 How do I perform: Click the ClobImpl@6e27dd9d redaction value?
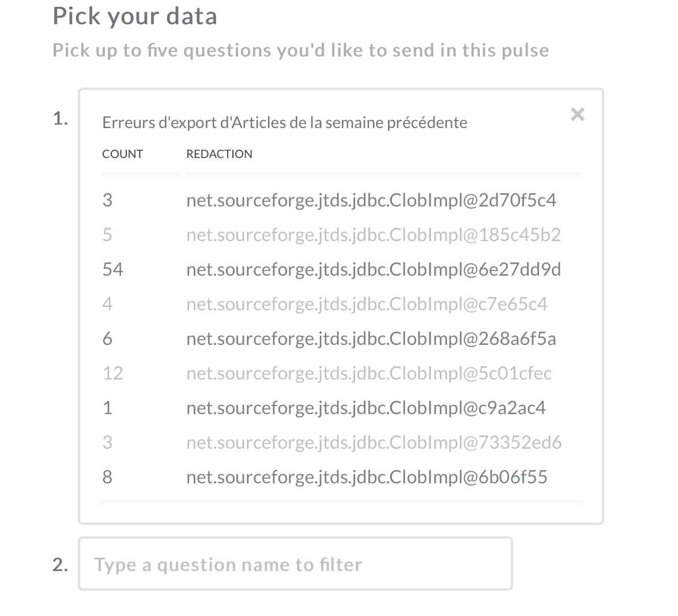(374, 269)
